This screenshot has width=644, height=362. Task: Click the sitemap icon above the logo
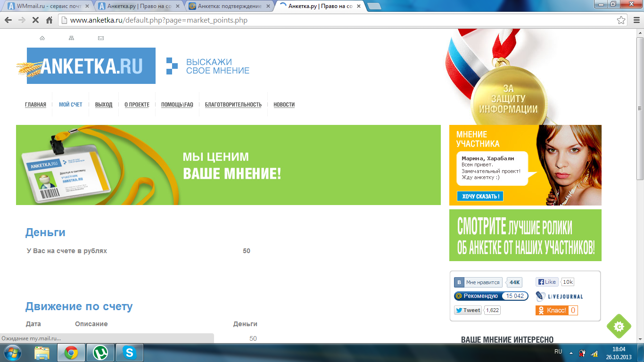click(x=71, y=38)
